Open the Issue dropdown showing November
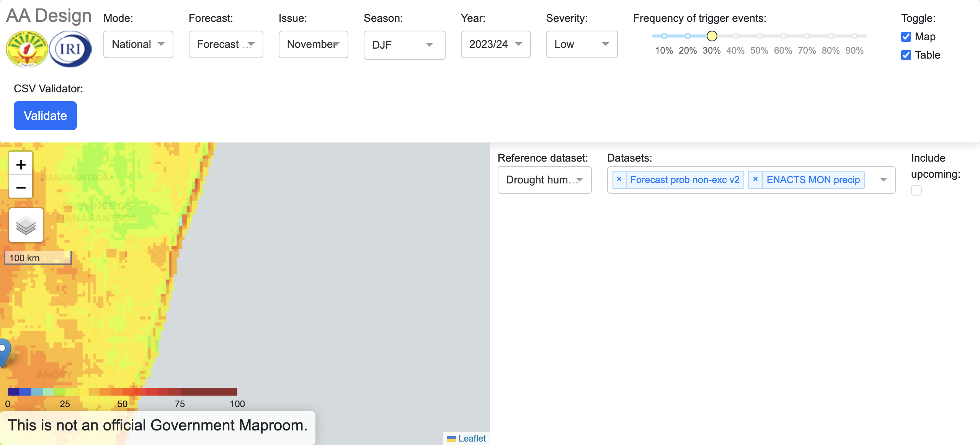This screenshot has height=445, width=980. click(x=313, y=44)
